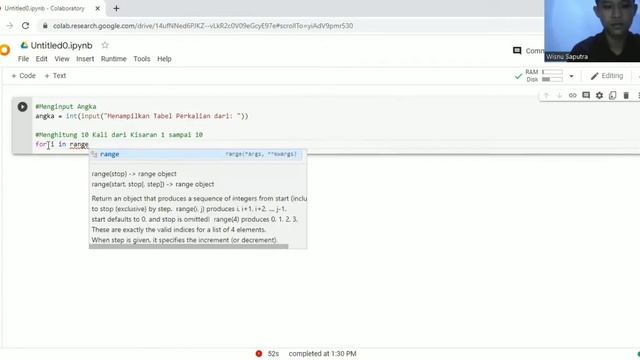Click the #Menghitung 10 Kali comment line
640x360 pixels.
tap(119, 135)
